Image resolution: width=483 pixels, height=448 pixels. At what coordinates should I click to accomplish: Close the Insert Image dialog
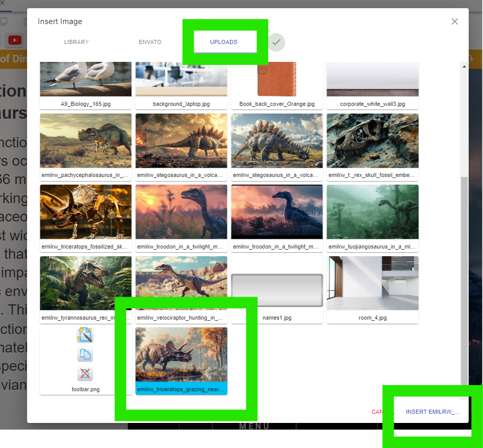454,21
